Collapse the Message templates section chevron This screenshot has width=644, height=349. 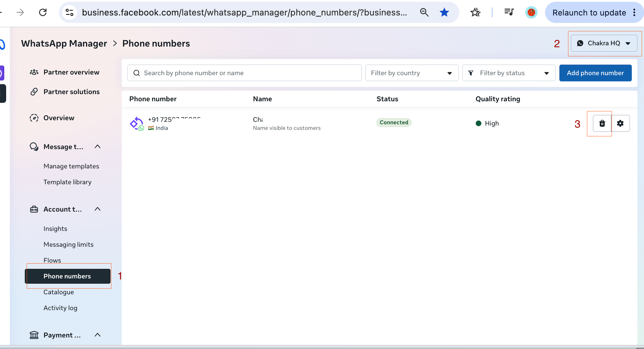(98, 146)
